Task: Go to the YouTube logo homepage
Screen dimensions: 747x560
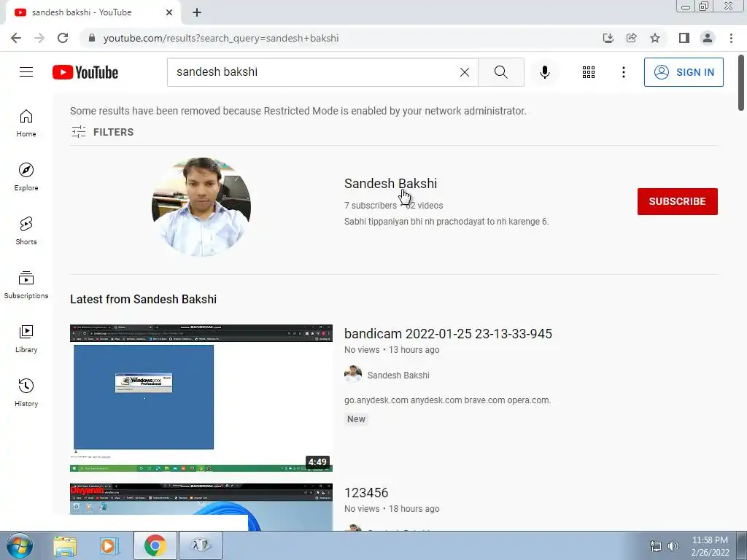Action: (x=85, y=72)
